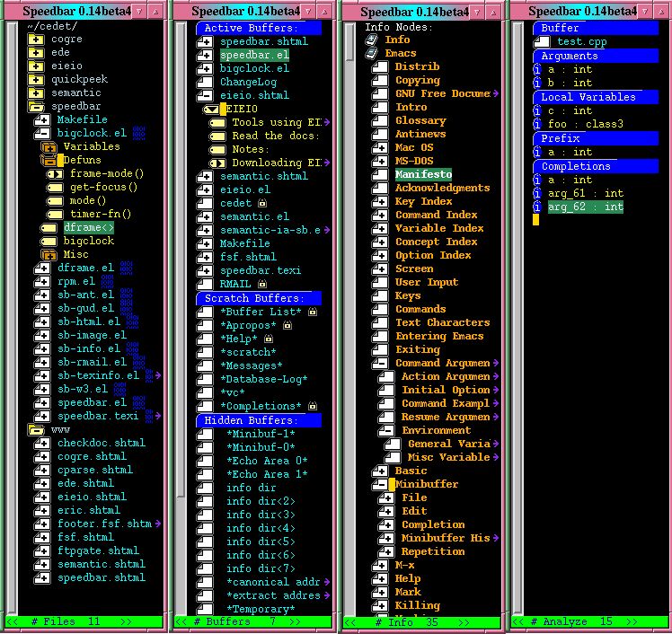Collapse the Minibuffer info node
Image resolution: width=672 pixels, height=634 pixels.
pos(381,484)
